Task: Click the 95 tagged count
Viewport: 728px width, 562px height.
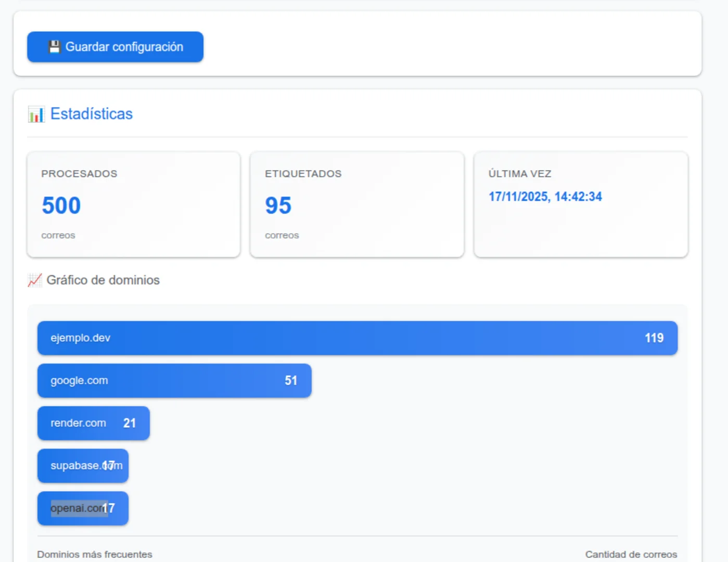Action: [278, 206]
